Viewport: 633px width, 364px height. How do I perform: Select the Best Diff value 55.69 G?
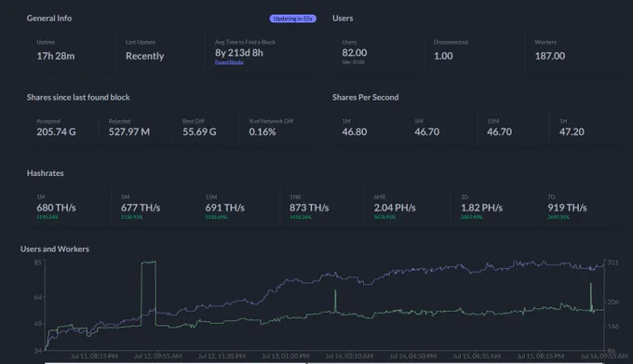coord(199,132)
